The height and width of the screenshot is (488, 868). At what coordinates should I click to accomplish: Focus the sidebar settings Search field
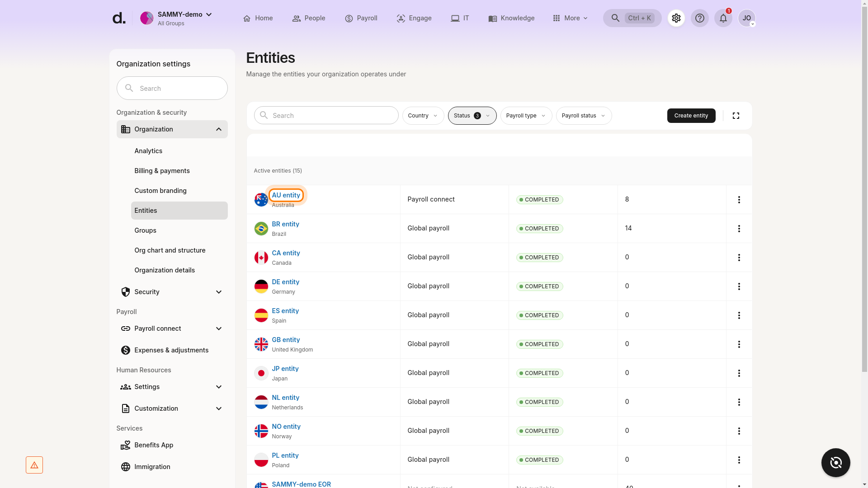(172, 88)
